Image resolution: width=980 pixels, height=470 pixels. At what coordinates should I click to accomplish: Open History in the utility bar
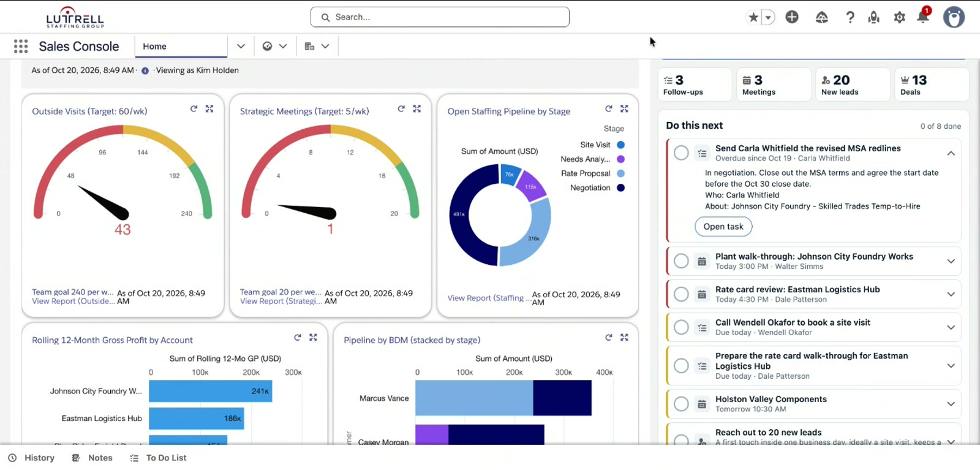click(x=31, y=458)
